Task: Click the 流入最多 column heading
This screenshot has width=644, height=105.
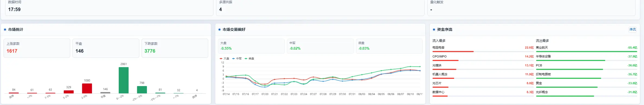Action: [439, 40]
